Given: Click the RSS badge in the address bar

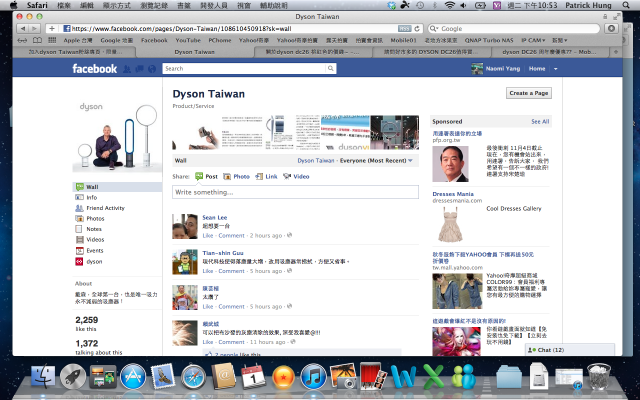Looking at the screenshot, I should click(404, 29).
